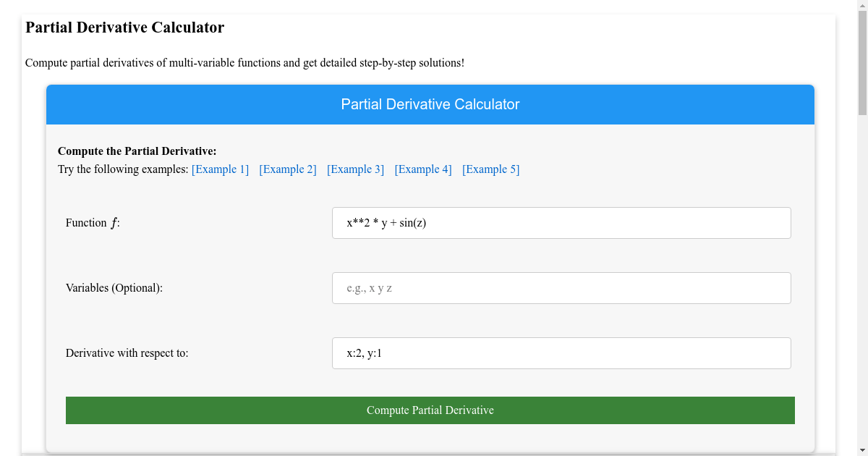Image resolution: width=868 pixels, height=456 pixels.
Task: Open Example 2 sample function
Action: point(288,169)
